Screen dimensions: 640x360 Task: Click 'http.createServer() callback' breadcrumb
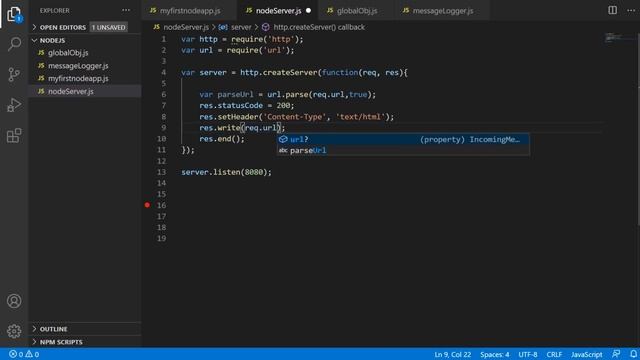(319, 27)
